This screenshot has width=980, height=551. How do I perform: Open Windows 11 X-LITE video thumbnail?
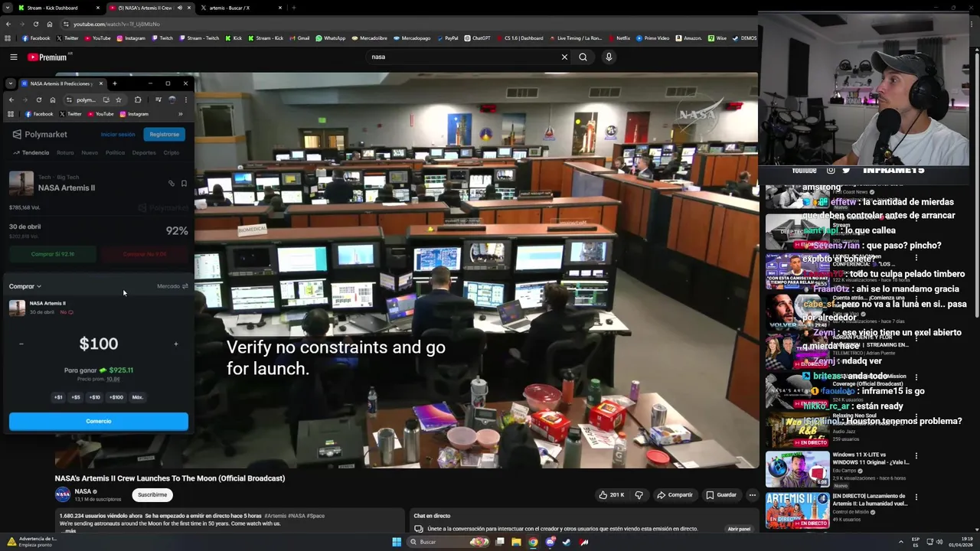coord(797,469)
